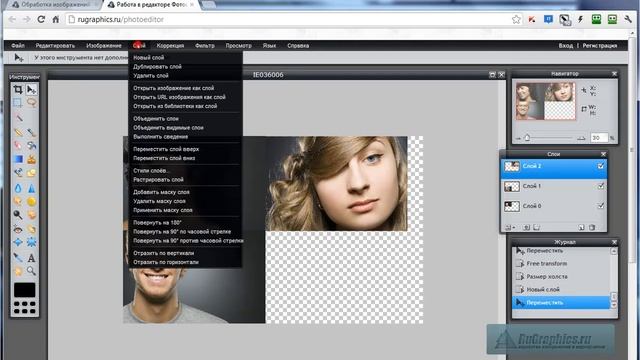
Task: Toggle visibility checkbox of Слой 1
Action: point(601,186)
